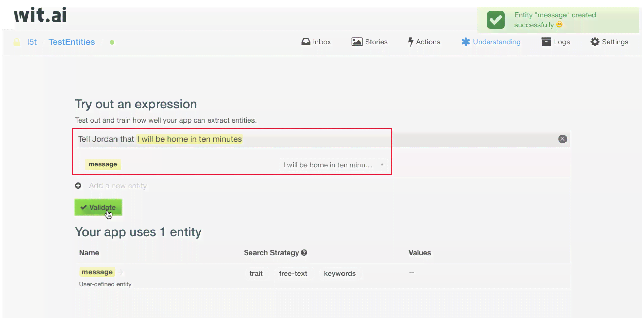The image size is (644, 318).
Task: Open Logs archive box icon
Action: 546,42
